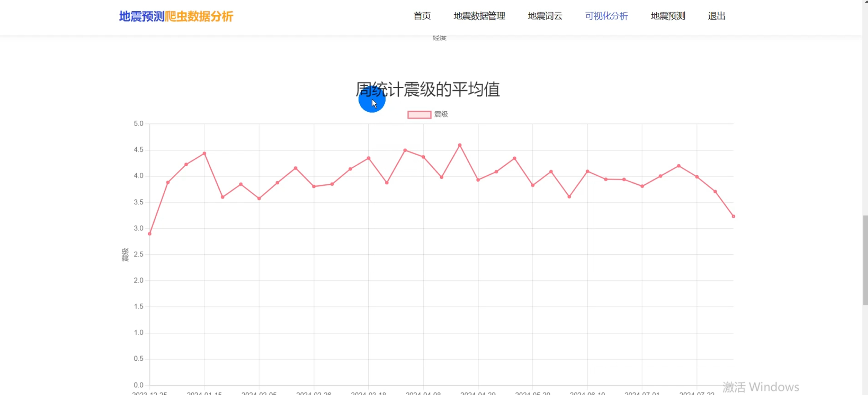Open the 地震数据管理 navigation item
The image size is (868, 395).
[479, 16]
